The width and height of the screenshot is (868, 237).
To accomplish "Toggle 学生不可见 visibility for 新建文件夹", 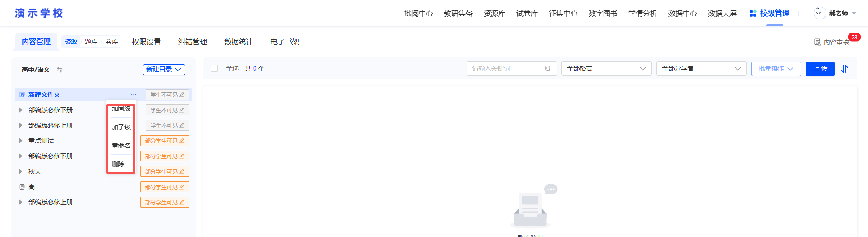I will (x=167, y=95).
